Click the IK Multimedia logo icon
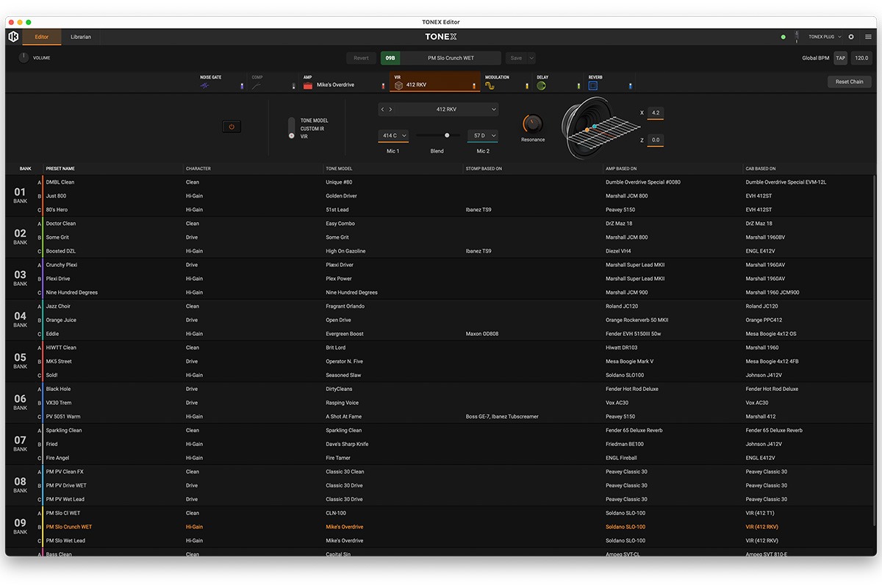The image size is (882, 588). (13, 37)
